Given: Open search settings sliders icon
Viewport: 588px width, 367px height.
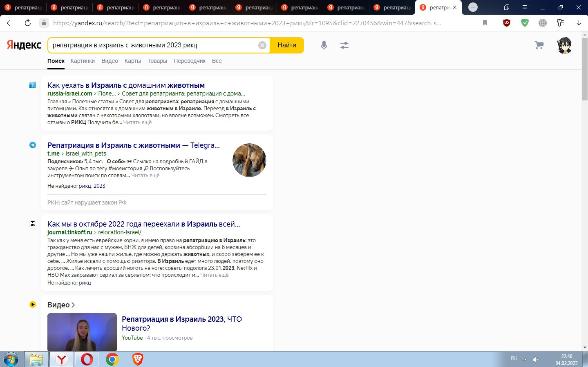Looking at the screenshot, I should 344,45.
